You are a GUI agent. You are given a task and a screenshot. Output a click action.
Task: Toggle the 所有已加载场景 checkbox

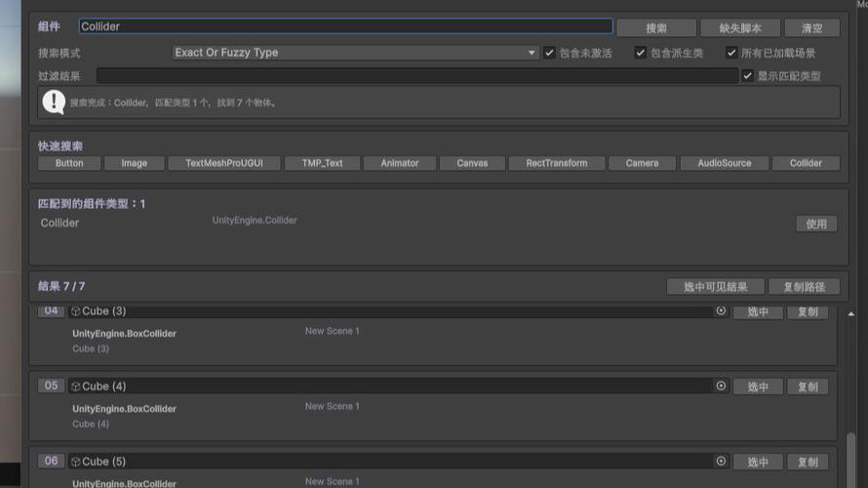pos(731,53)
